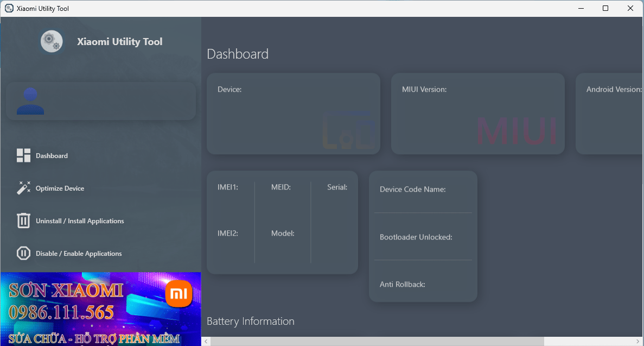Screen dimensions: 644x346
Task: Click the Battery Information heading
Action: (x=250, y=321)
